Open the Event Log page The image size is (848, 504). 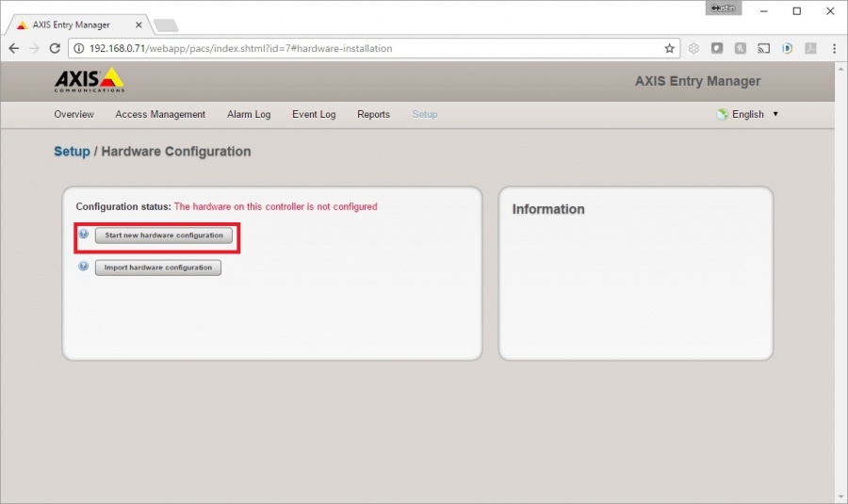[314, 114]
